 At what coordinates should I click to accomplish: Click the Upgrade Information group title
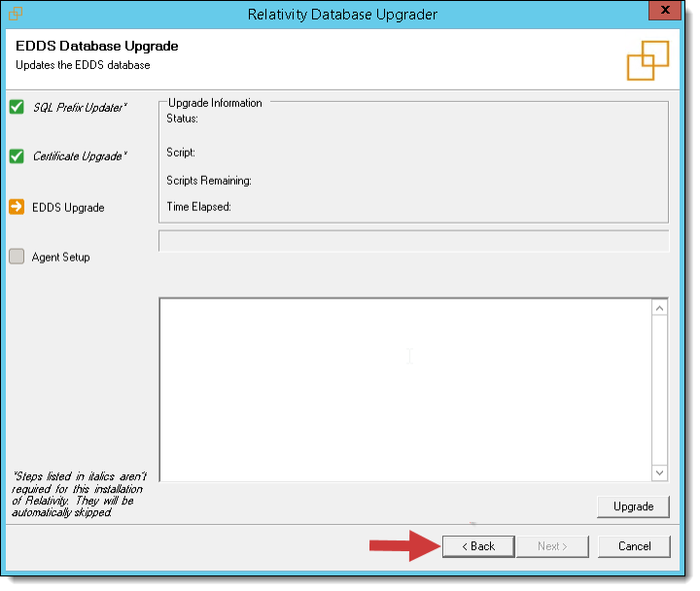[215, 103]
